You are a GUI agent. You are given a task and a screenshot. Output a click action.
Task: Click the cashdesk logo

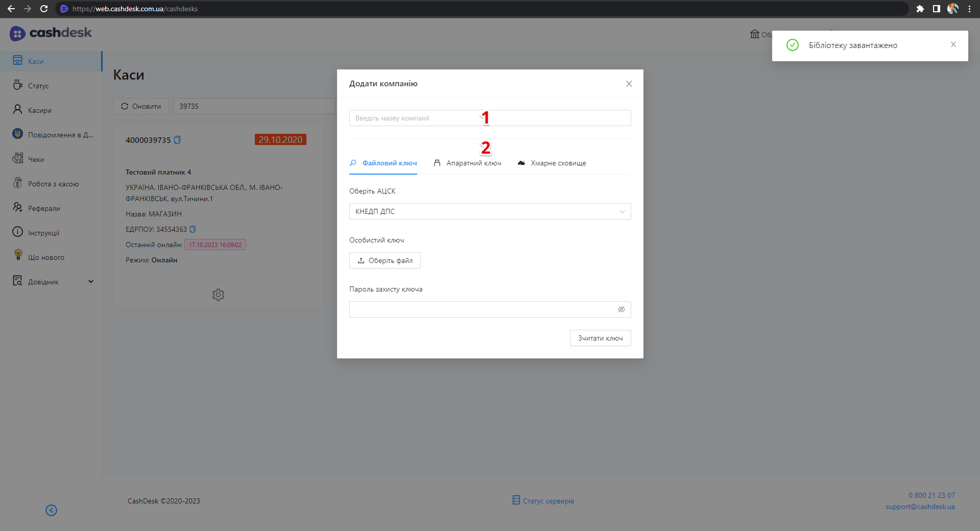tap(51, 33)
